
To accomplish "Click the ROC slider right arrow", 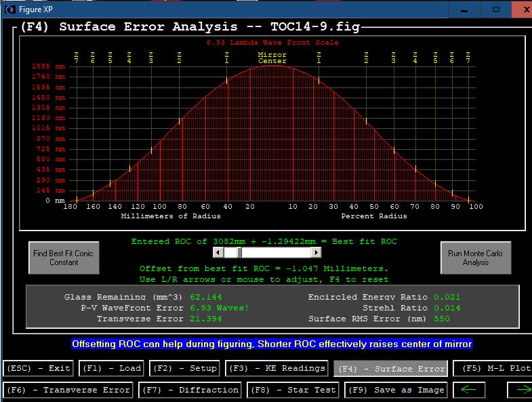I will coord(316,252).
